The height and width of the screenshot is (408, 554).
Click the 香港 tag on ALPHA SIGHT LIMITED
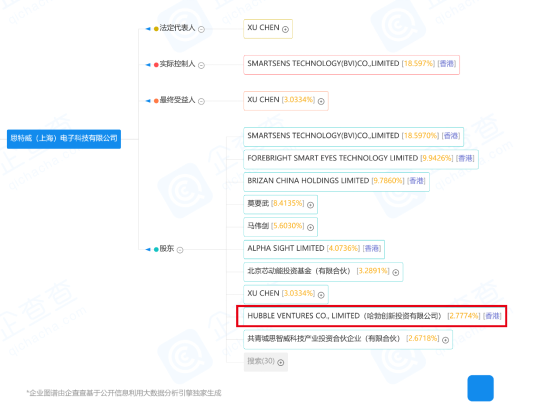click(x=372, y=248)
